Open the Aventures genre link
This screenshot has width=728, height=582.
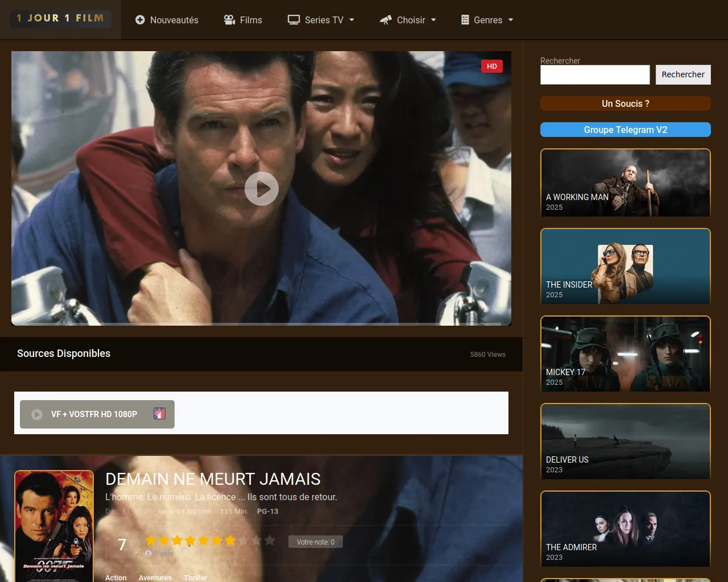coord(155,577)
